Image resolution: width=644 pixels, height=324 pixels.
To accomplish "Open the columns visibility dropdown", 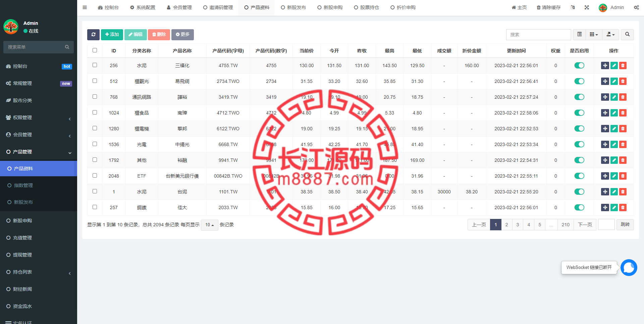I will [594, 35].
